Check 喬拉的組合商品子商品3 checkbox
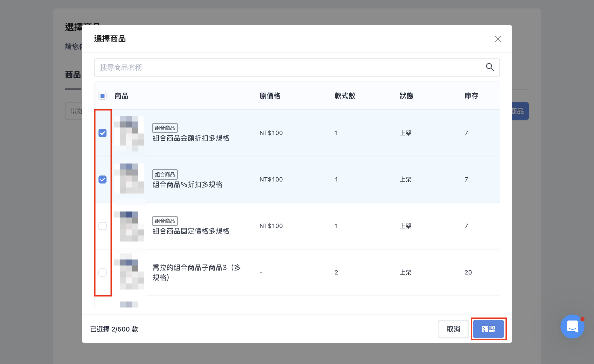 102,272
